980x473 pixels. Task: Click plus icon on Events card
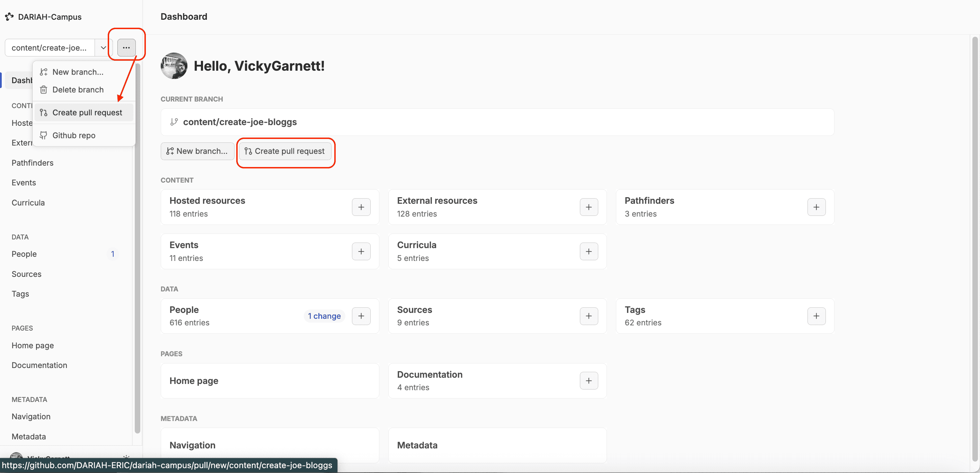[361, 252]
